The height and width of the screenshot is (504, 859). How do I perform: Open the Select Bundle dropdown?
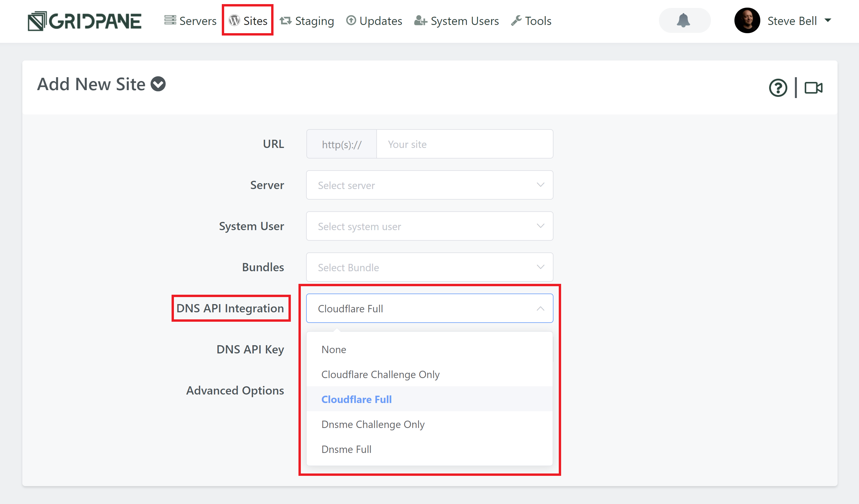(429, 267)
